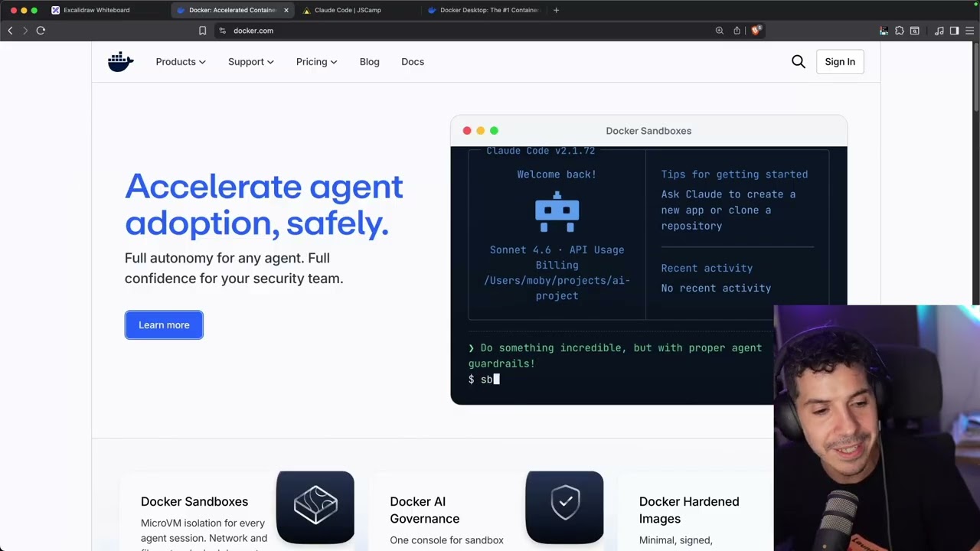This screenshot has height=551, width=980.
Task: Open the Docs page
Action: pos(413,62)
